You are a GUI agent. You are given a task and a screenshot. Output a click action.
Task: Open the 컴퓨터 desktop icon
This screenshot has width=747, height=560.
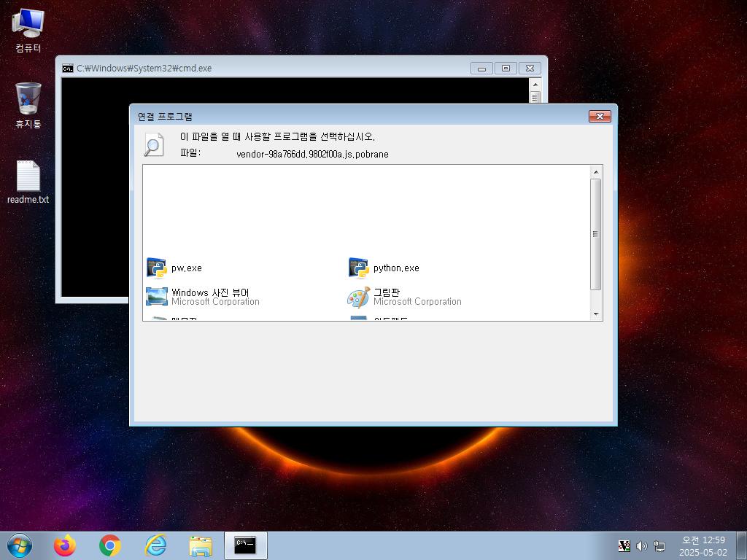coord(28,31)
